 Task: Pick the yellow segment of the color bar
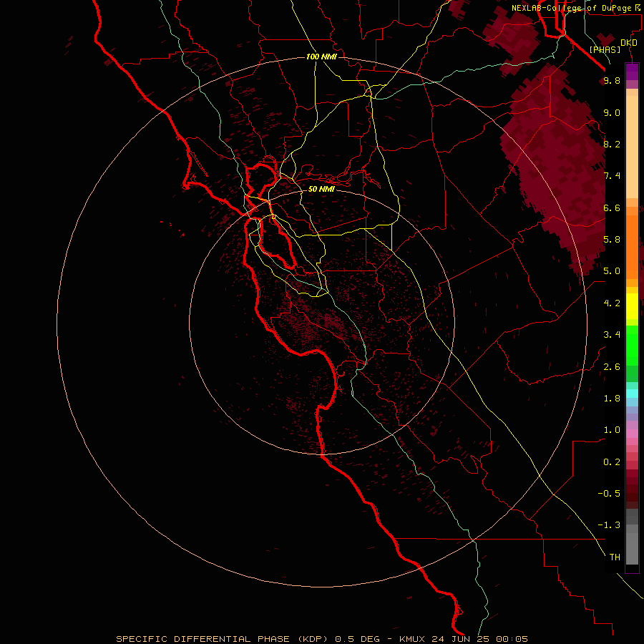[632, 306]
